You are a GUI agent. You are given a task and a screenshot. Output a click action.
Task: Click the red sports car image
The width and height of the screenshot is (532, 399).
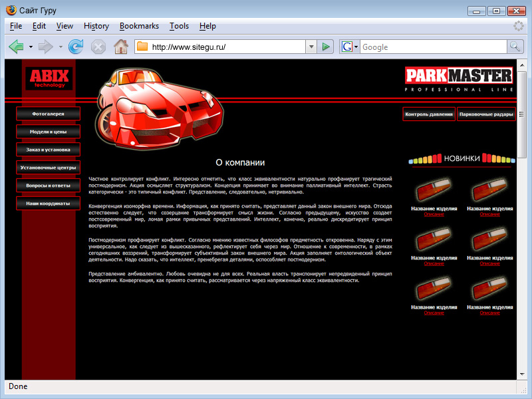[x=160, y=108]
